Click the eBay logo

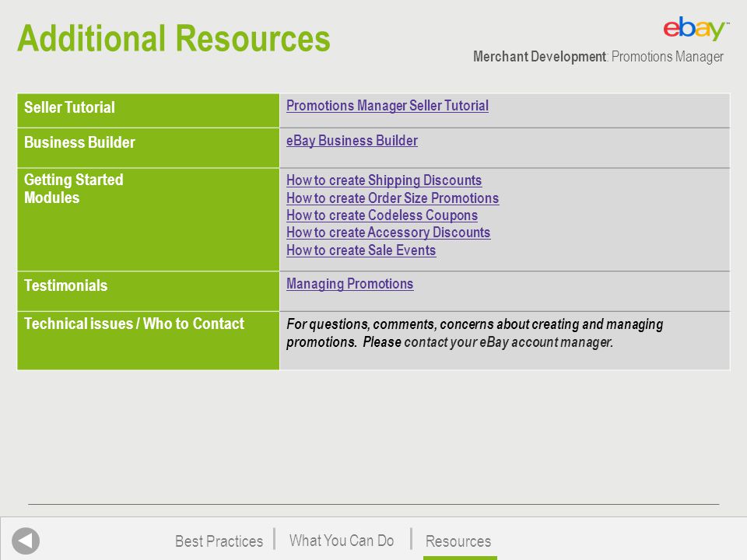click(695, 29)
